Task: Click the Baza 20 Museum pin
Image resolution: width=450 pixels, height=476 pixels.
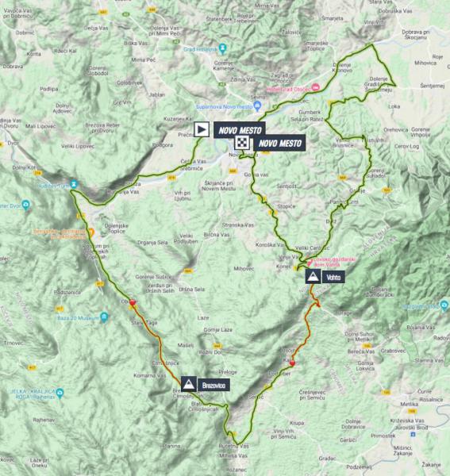Action: [x=104, y=317]
